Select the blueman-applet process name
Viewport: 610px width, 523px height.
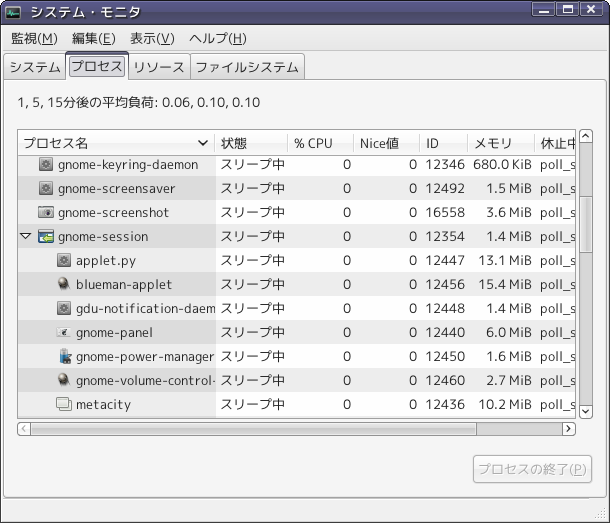tap(124, 285)
